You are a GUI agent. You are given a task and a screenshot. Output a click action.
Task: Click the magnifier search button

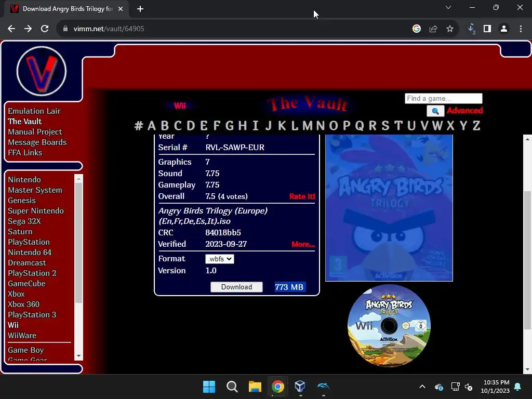tap(435, 111)
